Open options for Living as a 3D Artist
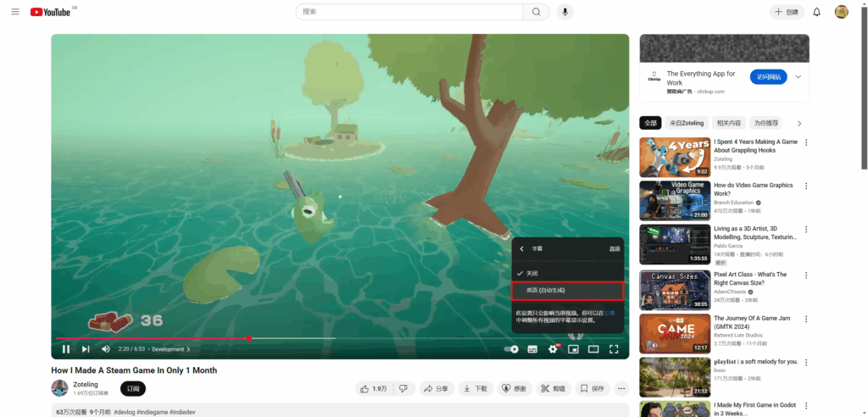 point(806,230)
